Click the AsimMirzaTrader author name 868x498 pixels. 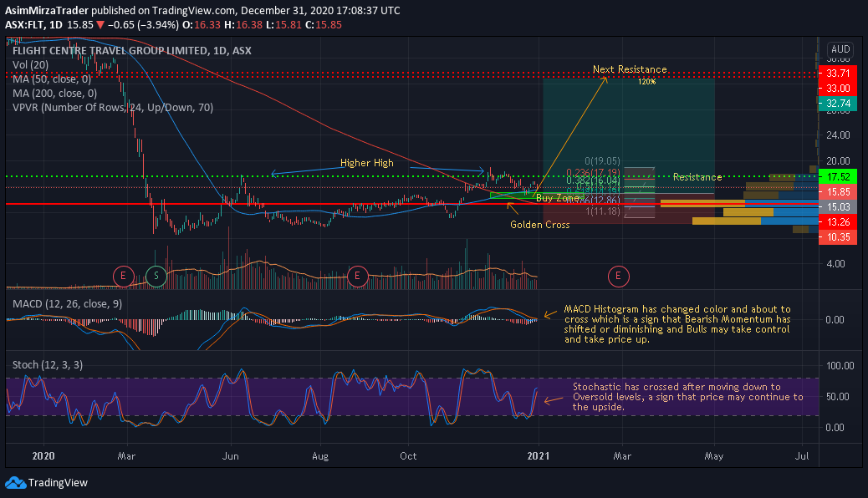pos(47,11)
